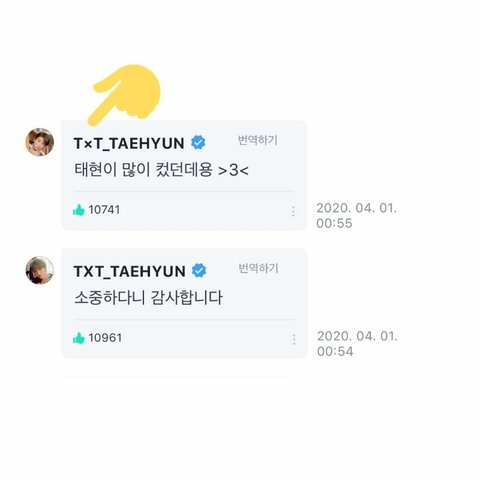The image size is (480, 480).
Task: Click the 2020. 04. 01. 00:55 timestamp
Action: (x=357, y=216)
